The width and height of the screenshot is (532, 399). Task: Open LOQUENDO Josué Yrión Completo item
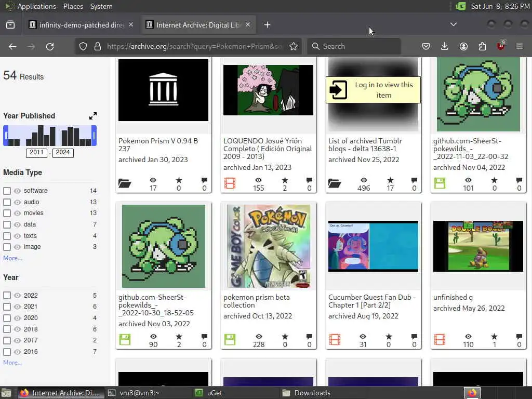[268, 149]
